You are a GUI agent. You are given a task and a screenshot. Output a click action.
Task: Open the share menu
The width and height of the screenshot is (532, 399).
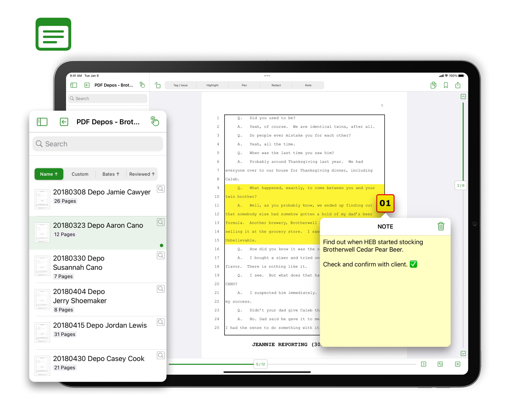(x=458, y=85)
